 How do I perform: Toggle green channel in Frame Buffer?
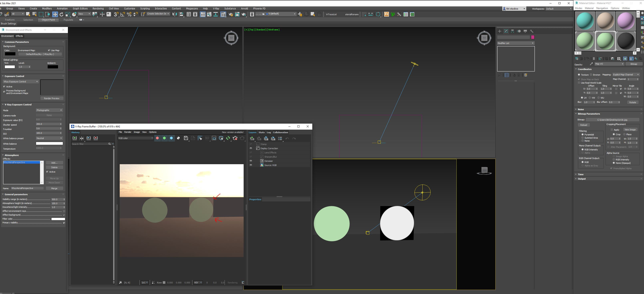pyautogui.click(x=164, y=138)
